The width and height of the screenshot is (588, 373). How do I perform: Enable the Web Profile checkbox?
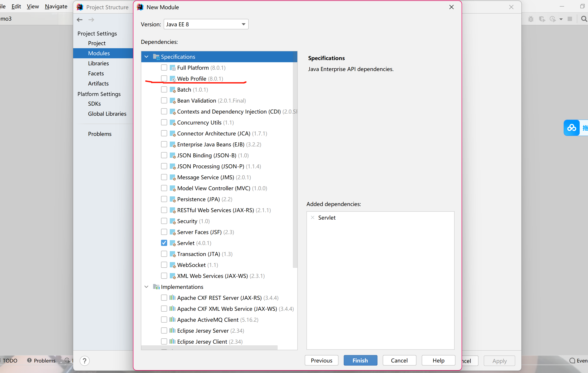[164, 78]
